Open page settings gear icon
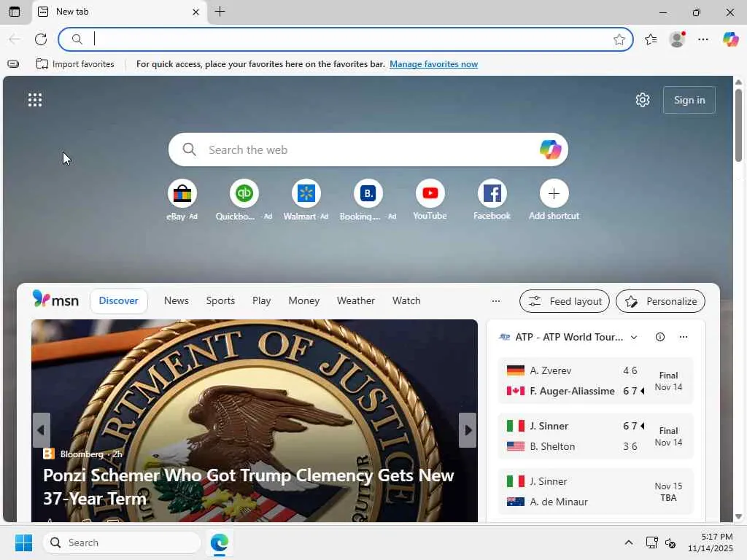Image resolution: width=747 pixels, height=560 pixels. 643,100
